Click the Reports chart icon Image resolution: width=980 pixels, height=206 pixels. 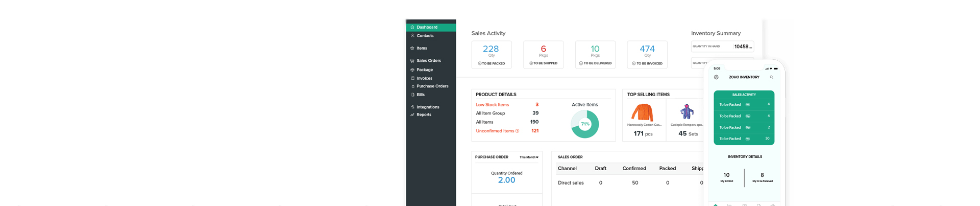click(x=412, y=115)
